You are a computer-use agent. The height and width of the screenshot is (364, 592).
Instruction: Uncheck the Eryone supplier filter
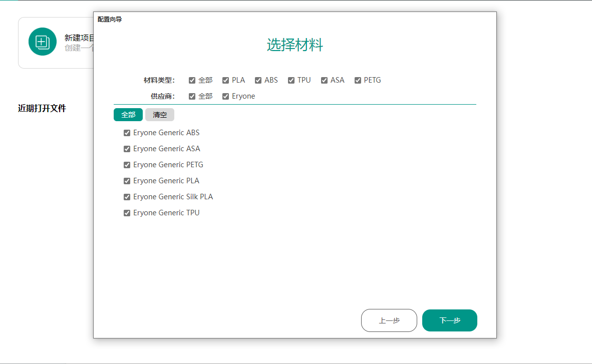[x=226, y=96]
